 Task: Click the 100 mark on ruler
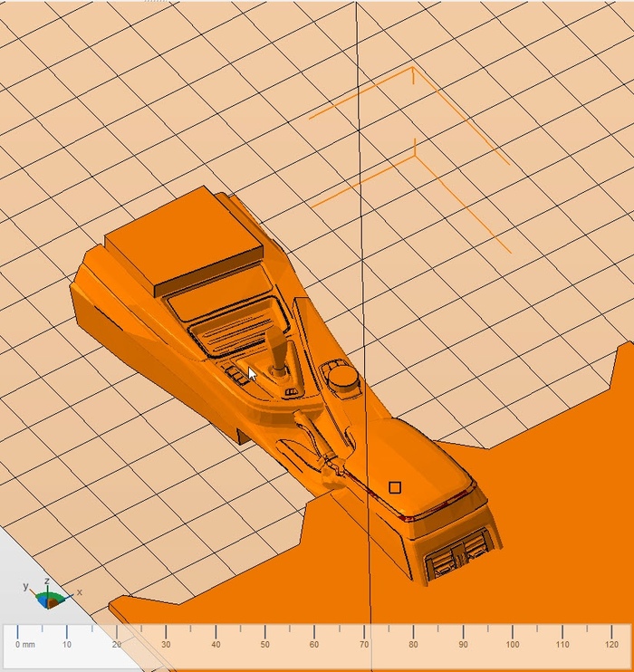point(512,644)
